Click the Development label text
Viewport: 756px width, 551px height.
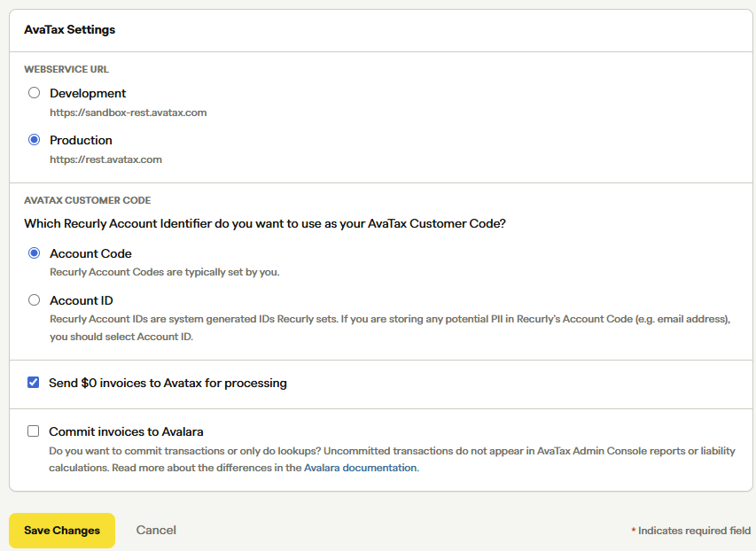pos(88,93)
